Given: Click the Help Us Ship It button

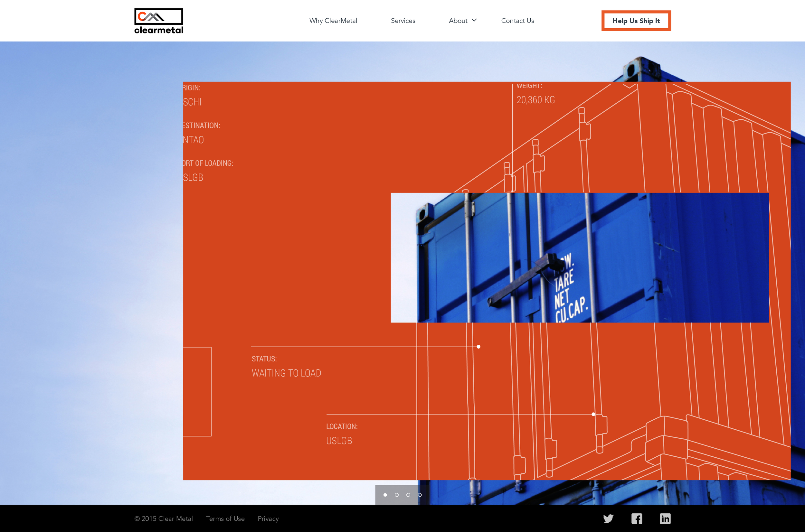Looking at the screenshot, I should 636,21.
